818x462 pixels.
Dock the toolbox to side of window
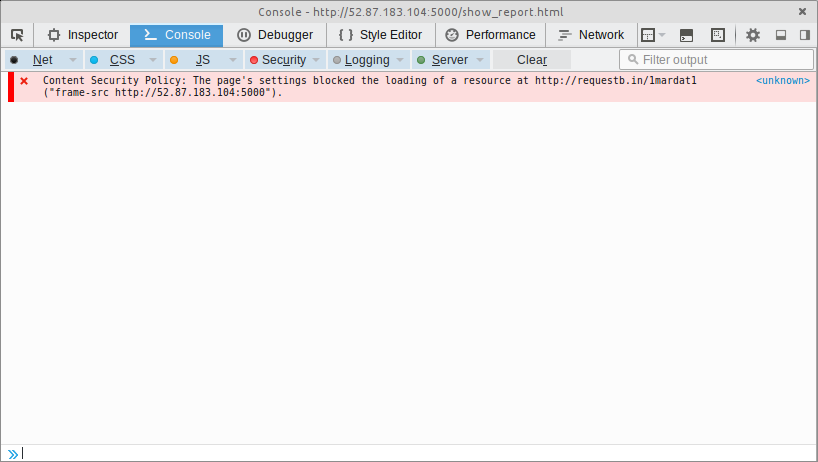pos(805,35)
